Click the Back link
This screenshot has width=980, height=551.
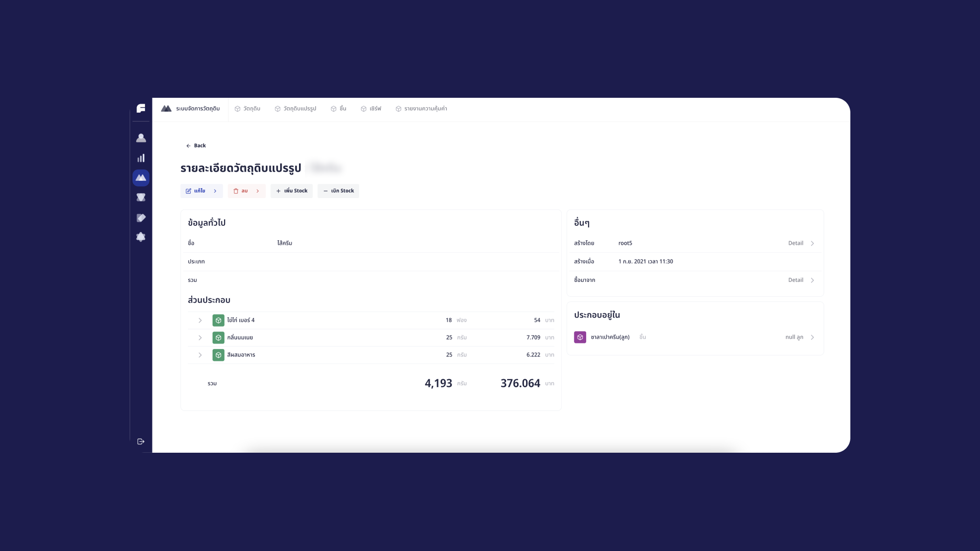196,145
